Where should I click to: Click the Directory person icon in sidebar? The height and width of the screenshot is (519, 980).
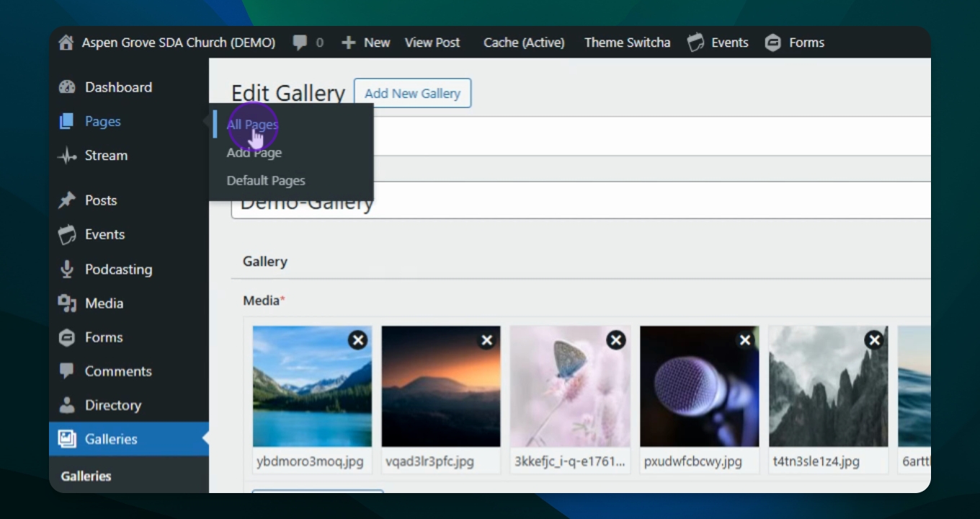(67, 405)
